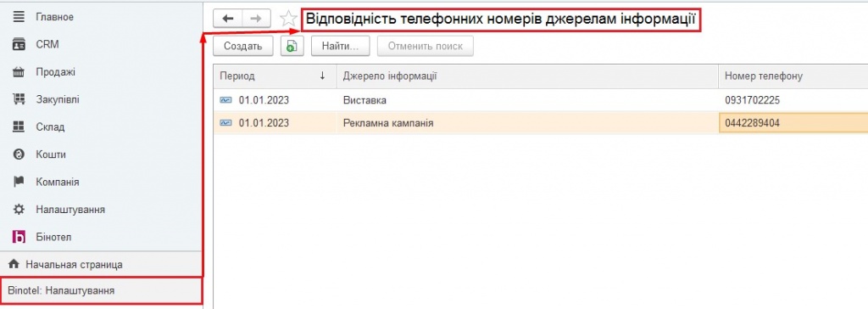Click the copy-record icon next to Создать

292,47
